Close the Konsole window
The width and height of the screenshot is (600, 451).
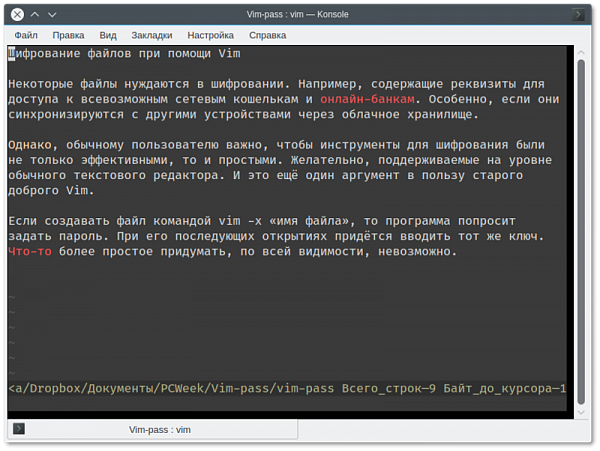[17, 15]
